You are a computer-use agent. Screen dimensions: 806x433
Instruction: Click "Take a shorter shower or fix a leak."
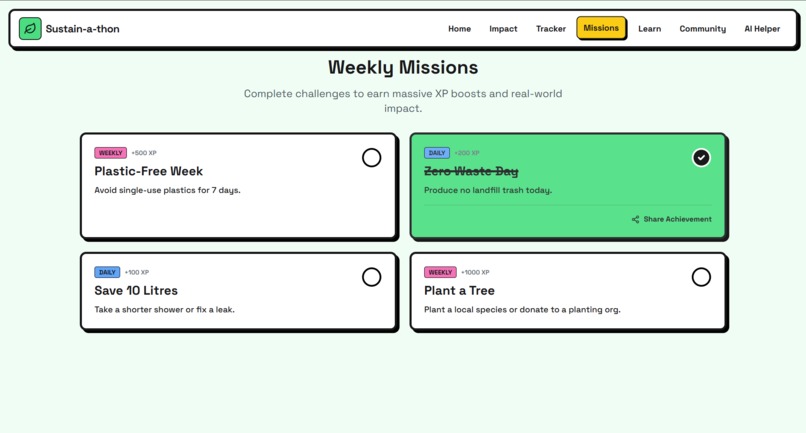164,310
